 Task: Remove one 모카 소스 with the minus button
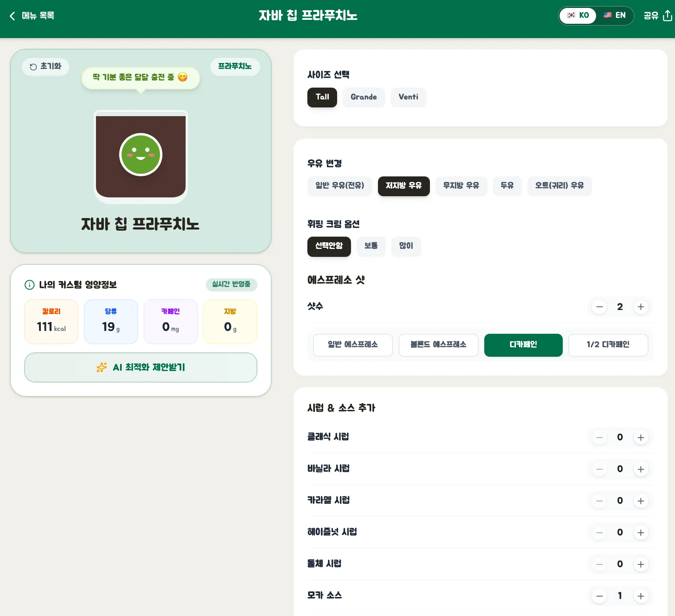[600, 596]
